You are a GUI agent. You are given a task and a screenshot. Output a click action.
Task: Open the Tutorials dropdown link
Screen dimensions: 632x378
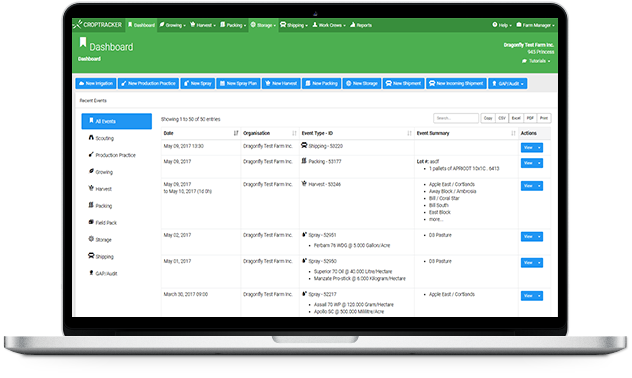536,61
